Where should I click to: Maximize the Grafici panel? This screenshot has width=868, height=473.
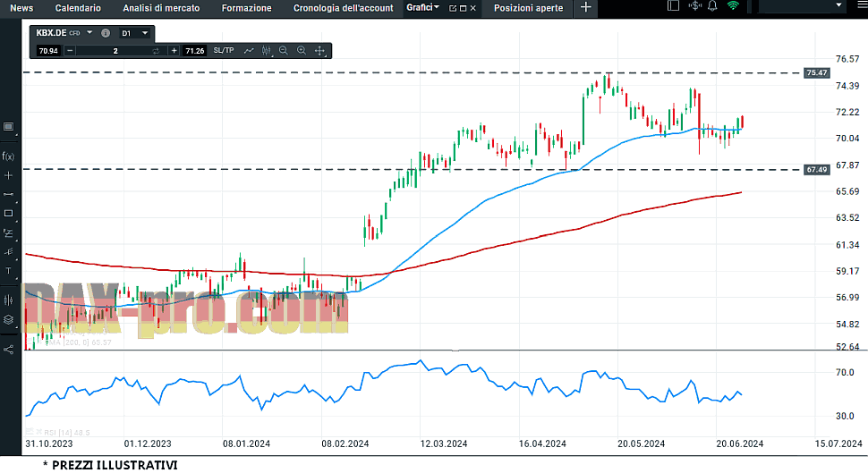point(464,8)
